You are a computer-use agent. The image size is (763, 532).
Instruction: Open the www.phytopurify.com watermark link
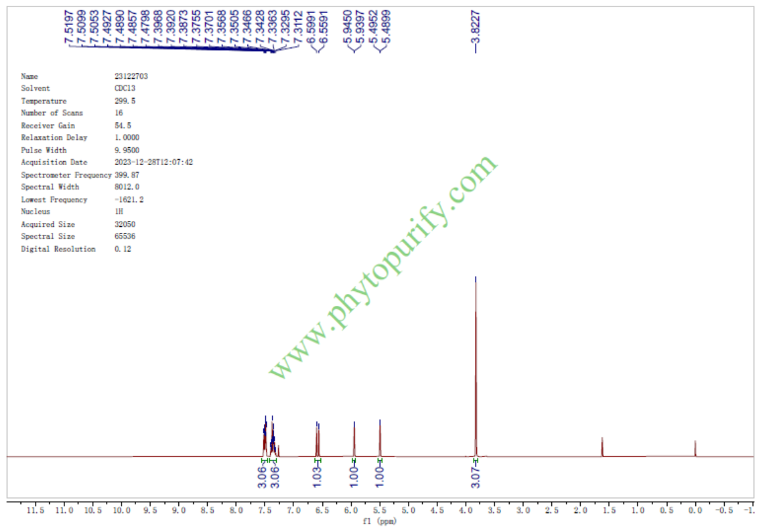pos(383,267)
